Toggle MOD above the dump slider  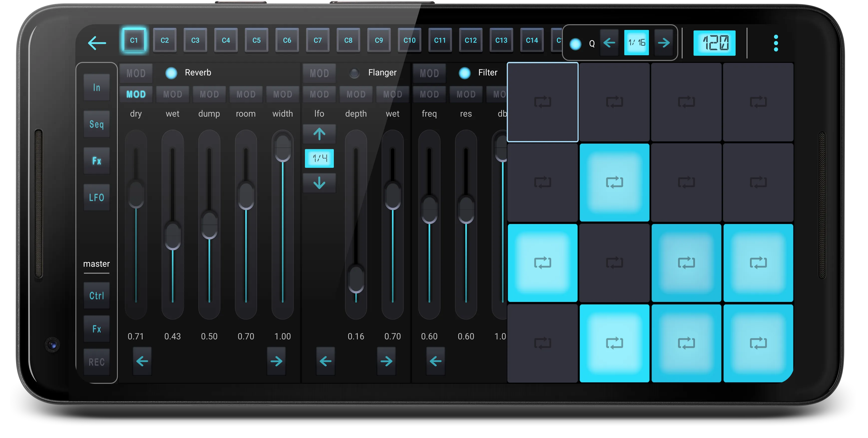click(x=209, y=94)
